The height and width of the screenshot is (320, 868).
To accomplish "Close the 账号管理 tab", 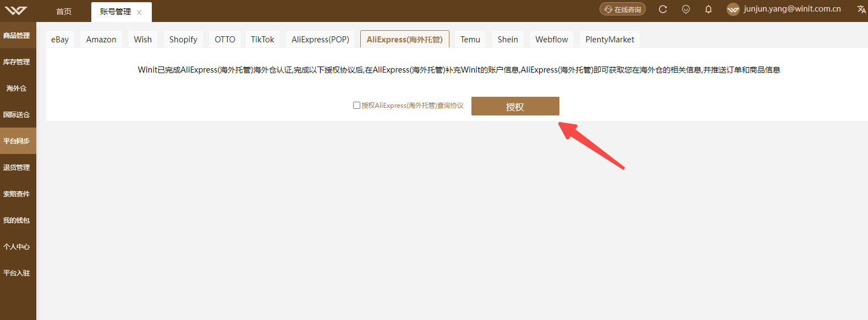I will 139,12.
